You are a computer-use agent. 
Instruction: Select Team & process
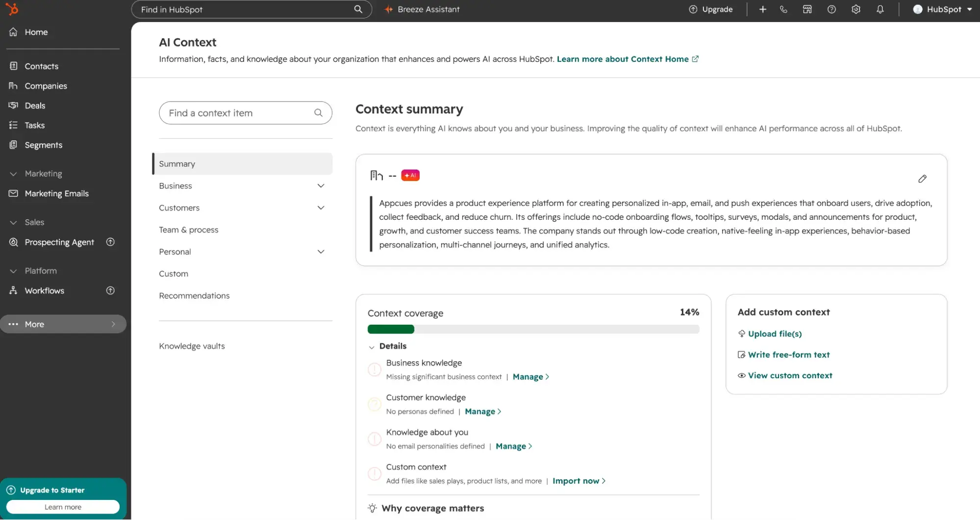tap(189, 230)
